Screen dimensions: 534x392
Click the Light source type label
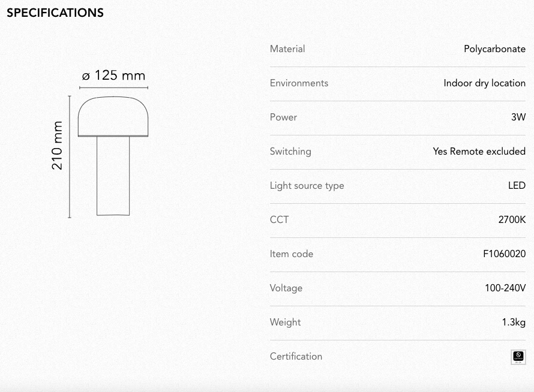tap(307, 186)
